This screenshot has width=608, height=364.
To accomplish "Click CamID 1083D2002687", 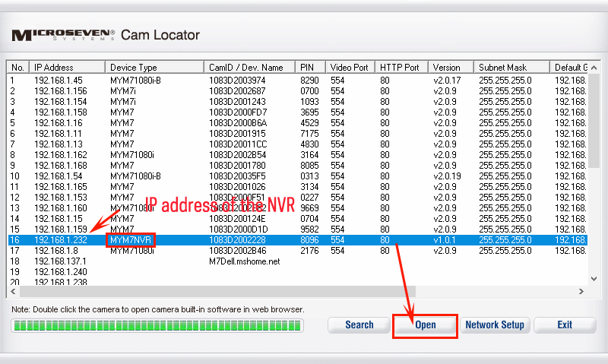I will coord(237,91).
